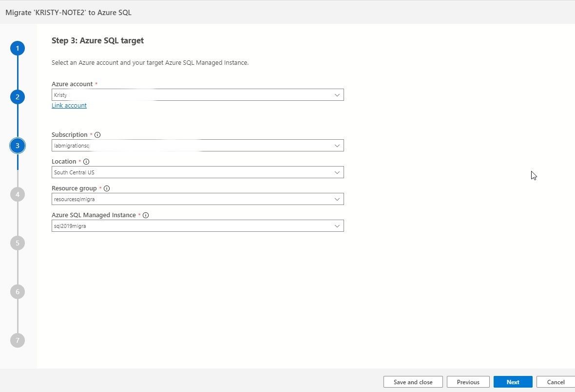Select wizard step 7 circle
This screenshot has width=575, height=392.
click(17, 340)
